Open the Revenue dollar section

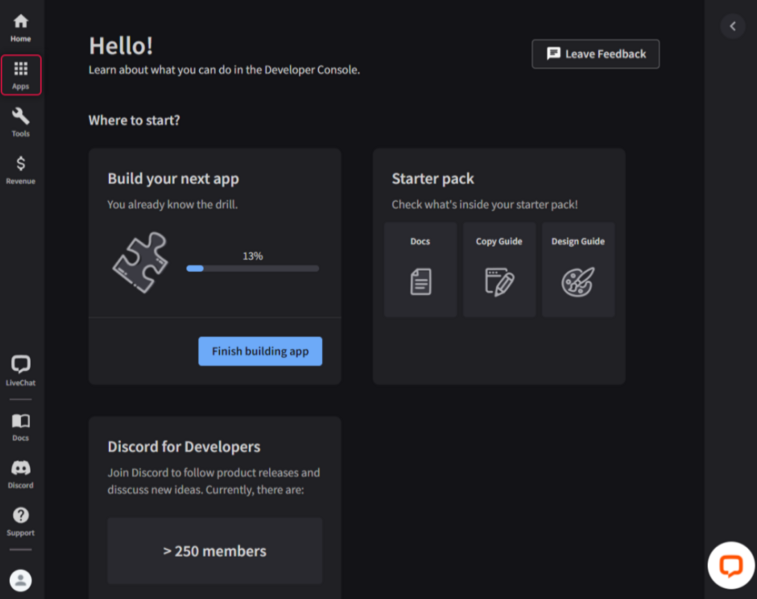pyautogui.click(x=21, y=169)
